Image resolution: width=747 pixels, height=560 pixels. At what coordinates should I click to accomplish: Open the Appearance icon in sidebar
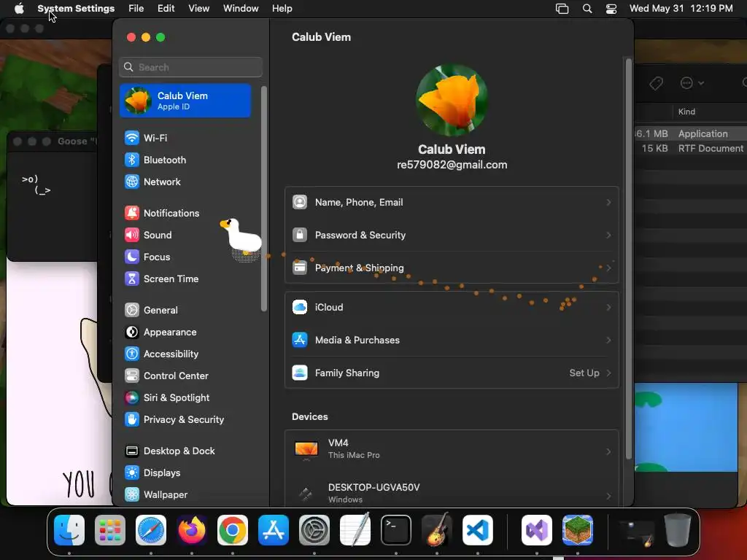131,332
